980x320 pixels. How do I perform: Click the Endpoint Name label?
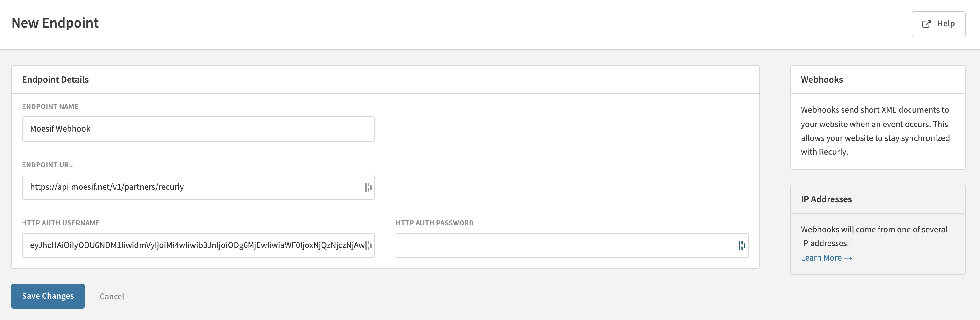[50, 106]
